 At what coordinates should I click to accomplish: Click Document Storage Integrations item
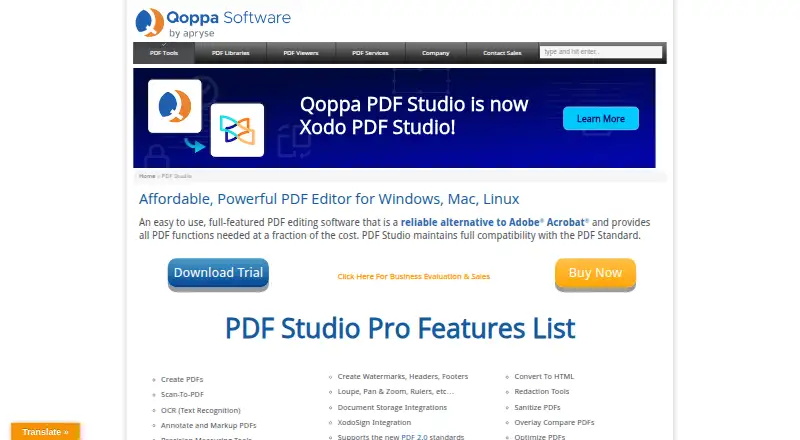[x=392, y=407]
